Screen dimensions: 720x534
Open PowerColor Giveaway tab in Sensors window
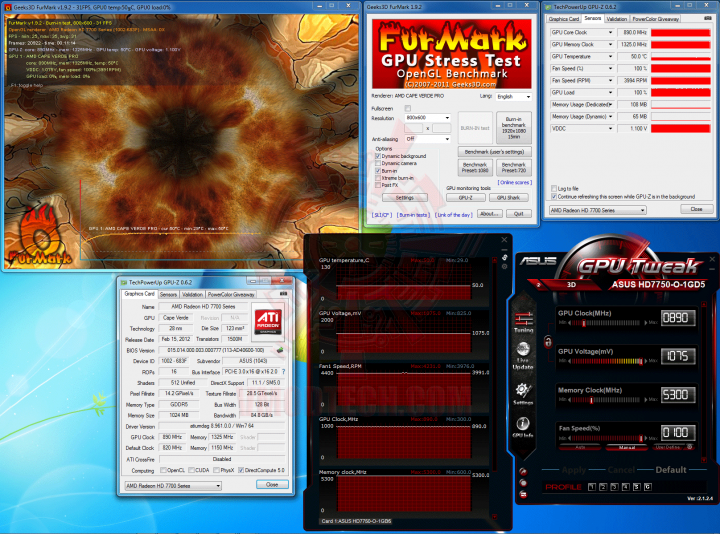[655, 19]
